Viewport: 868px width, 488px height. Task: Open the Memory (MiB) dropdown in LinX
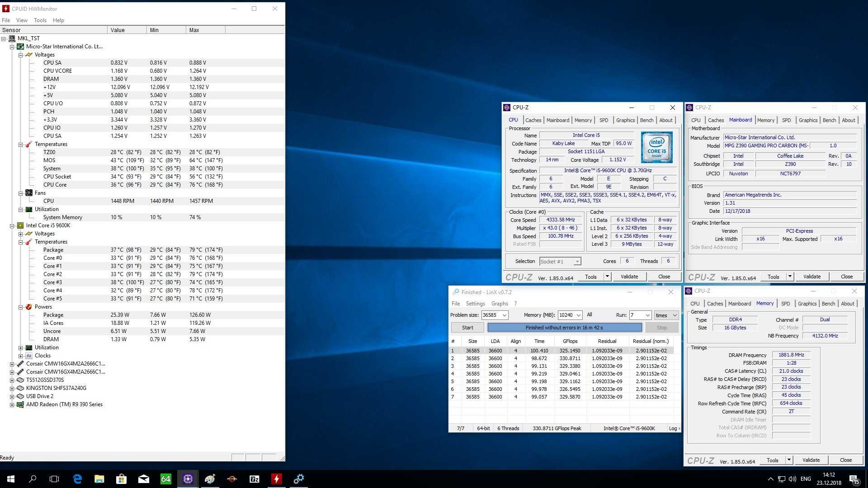tap(579, 315)
